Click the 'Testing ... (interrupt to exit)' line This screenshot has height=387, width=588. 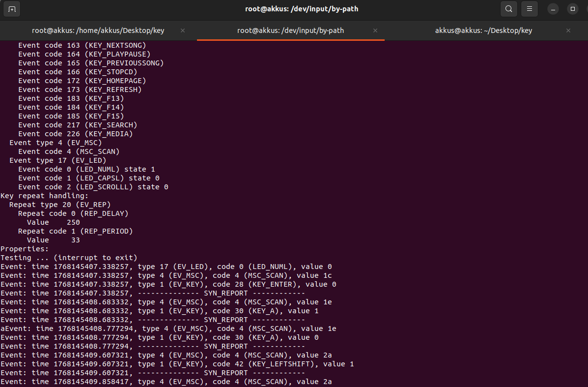point(69,258)
